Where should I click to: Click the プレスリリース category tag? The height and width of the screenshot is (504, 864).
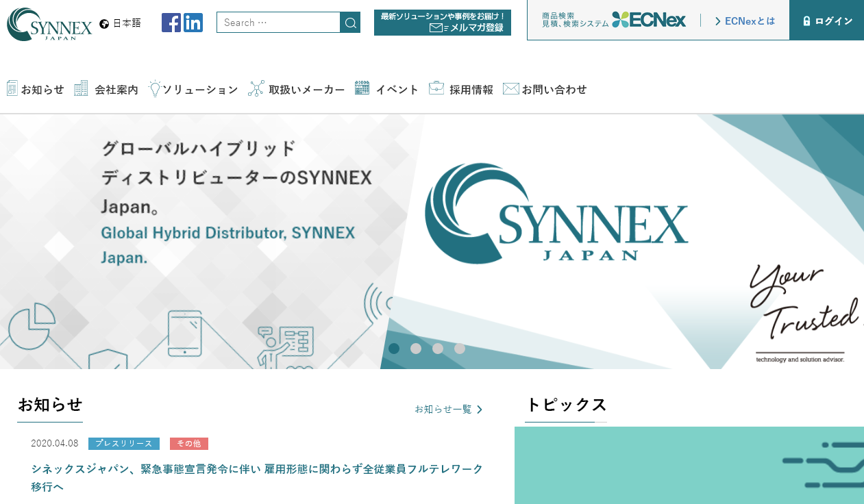[x=124, y=444]
